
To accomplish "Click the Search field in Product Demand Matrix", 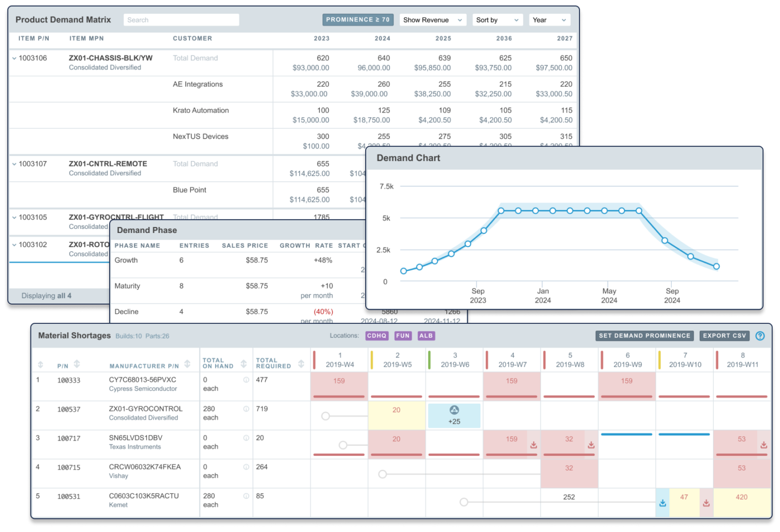I will pos(181,20).
